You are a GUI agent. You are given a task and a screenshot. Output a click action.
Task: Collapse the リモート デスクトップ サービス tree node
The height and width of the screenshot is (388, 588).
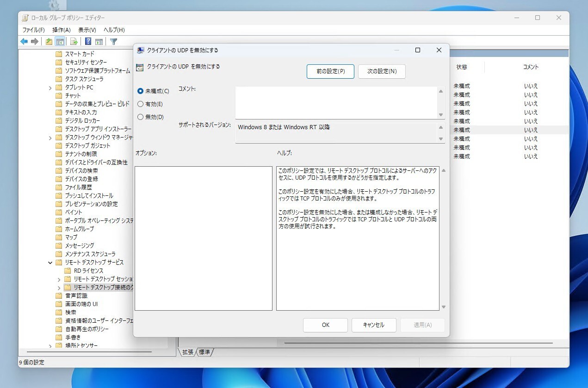coord(50,263)
